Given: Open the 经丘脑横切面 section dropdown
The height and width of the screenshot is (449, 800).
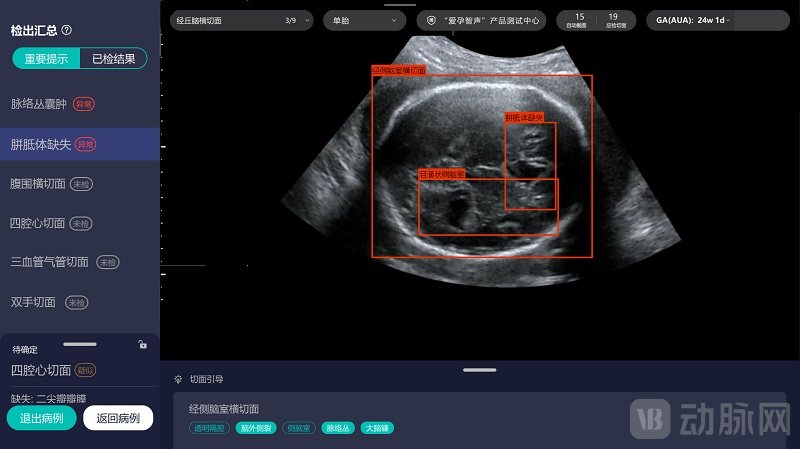Looking at the screenshot, I should point(241,19).
